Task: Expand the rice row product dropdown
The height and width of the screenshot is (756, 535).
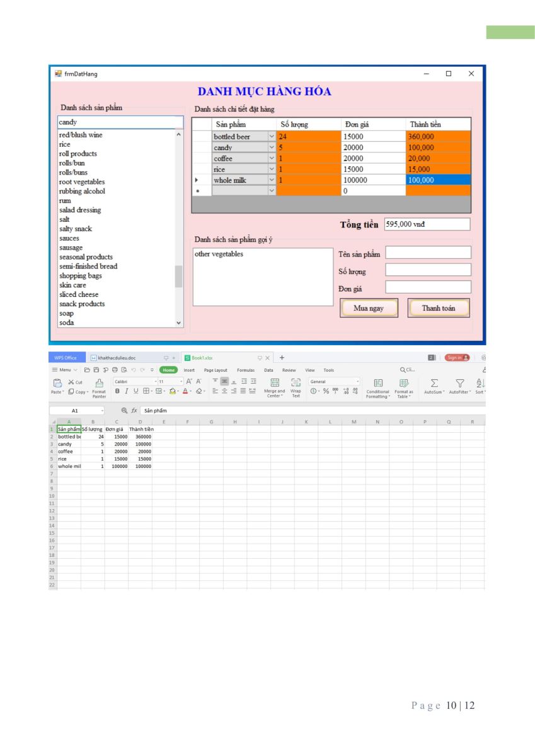Action: (272, 169)
